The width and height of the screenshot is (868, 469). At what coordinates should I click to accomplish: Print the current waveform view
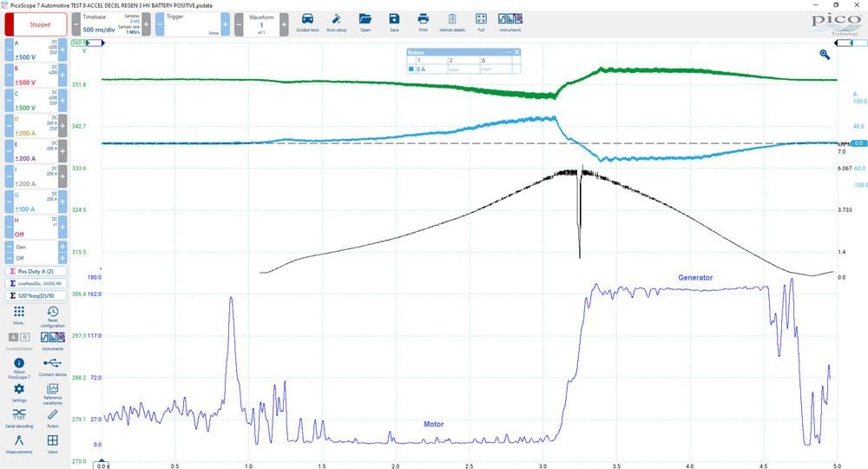pyautogui.click(x=423, y=23)
